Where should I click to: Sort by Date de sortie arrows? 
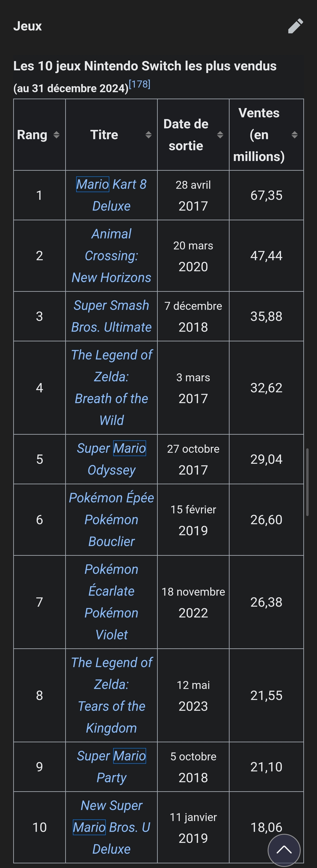(220, 135)
